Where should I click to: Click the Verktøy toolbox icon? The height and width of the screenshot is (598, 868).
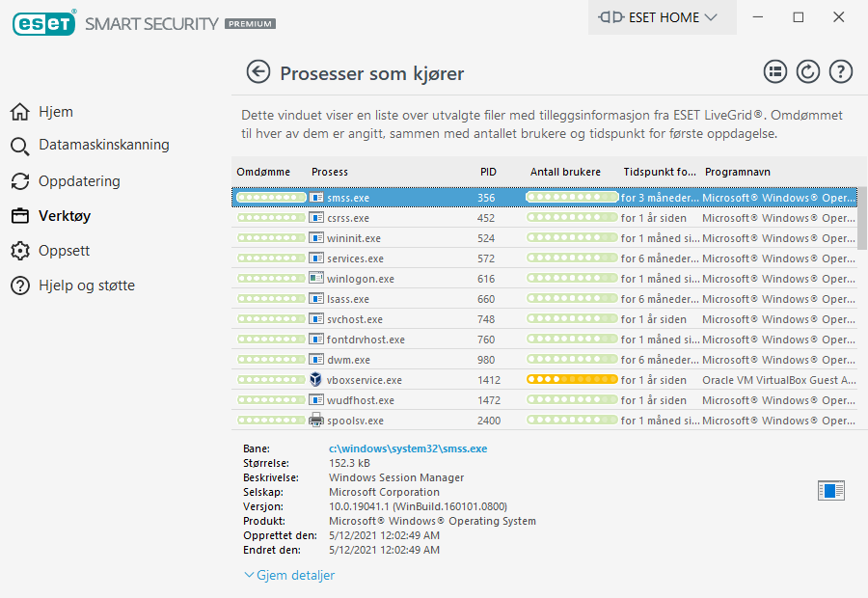click(20, 216)
